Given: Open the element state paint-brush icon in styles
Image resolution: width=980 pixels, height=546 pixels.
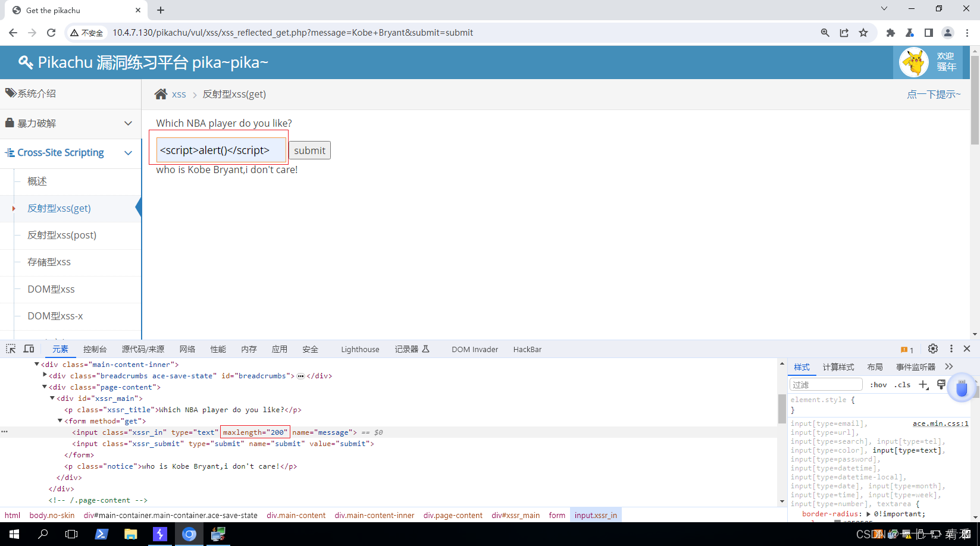Looking at the screenshot, I should click(941, 385).
